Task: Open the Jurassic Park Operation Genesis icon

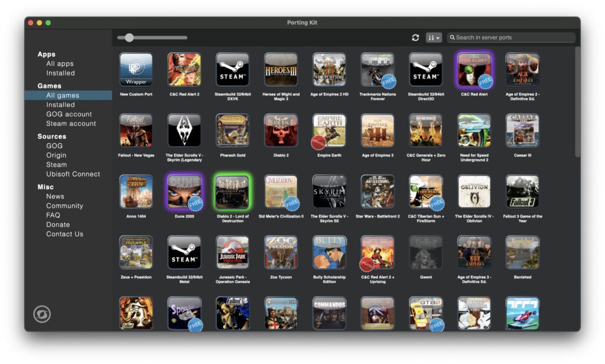Action: tap(232, 252)
